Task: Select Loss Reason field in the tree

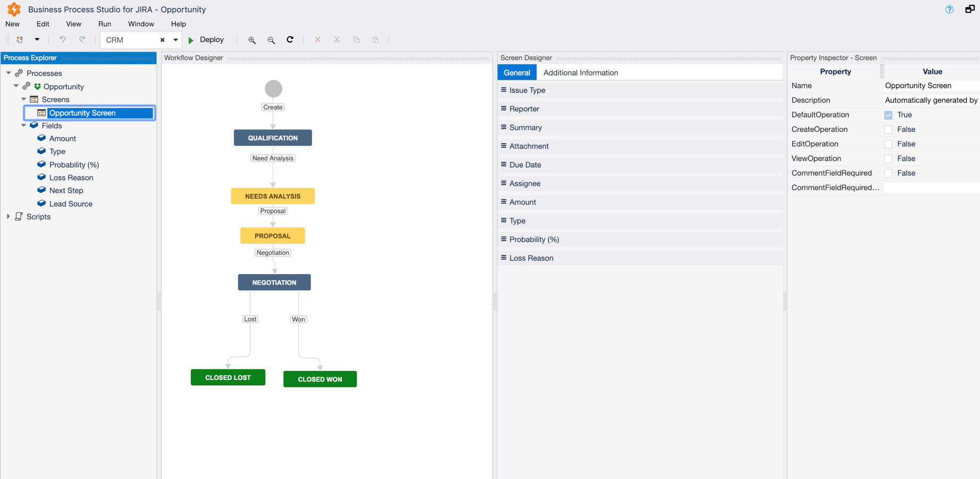Action: coord(71,177)
